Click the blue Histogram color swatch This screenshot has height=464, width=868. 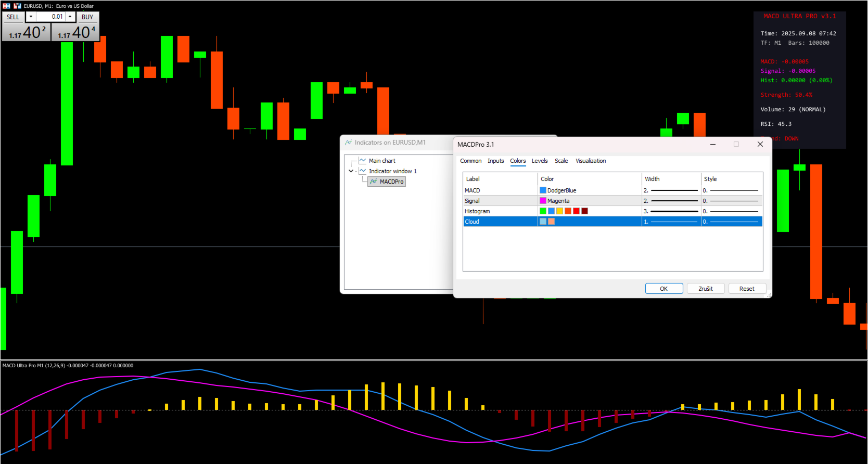tap(551, 211)
